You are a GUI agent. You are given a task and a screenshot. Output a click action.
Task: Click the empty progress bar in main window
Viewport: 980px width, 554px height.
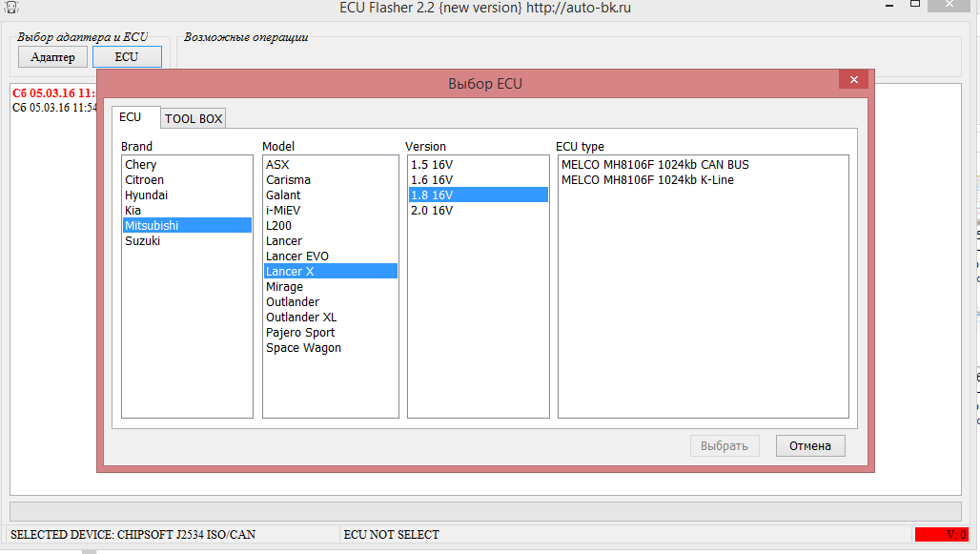[485, 511]
